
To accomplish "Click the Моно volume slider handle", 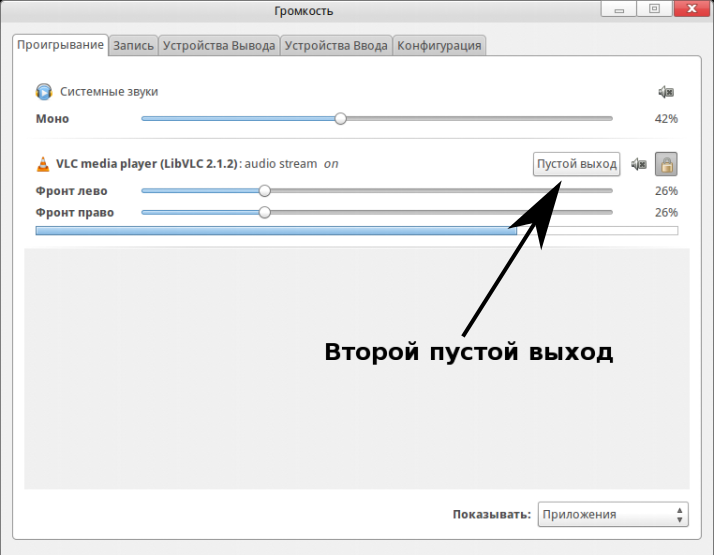I will [340, 119].
